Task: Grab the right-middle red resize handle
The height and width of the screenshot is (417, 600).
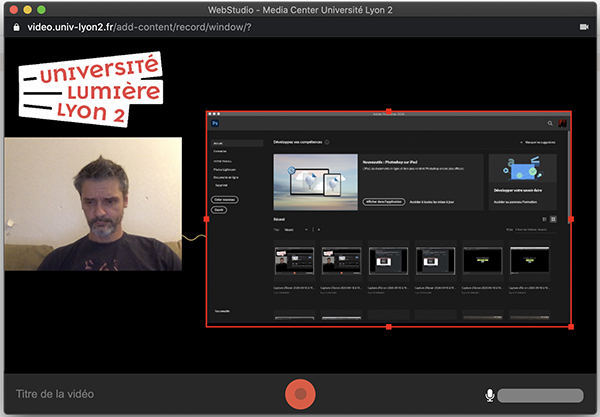Action: (571, 219)
